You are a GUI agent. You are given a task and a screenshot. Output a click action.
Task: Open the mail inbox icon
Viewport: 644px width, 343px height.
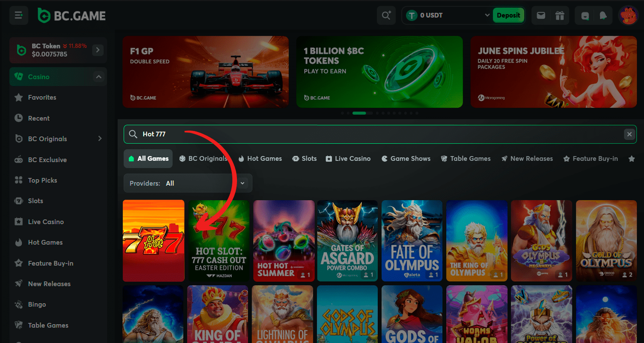(x=541, y=15)
